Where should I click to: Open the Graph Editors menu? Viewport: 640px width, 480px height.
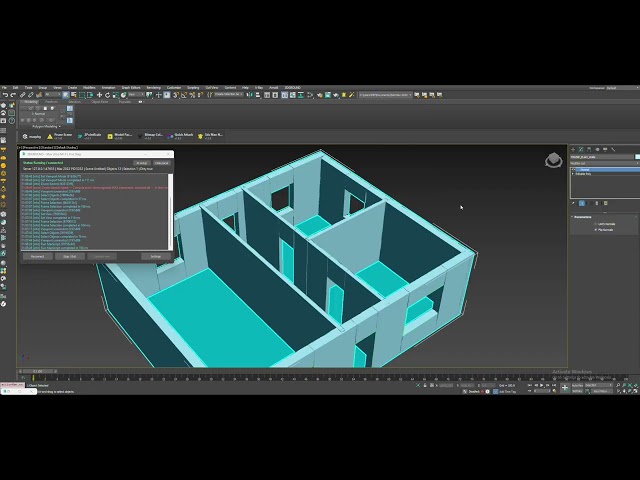131,87
